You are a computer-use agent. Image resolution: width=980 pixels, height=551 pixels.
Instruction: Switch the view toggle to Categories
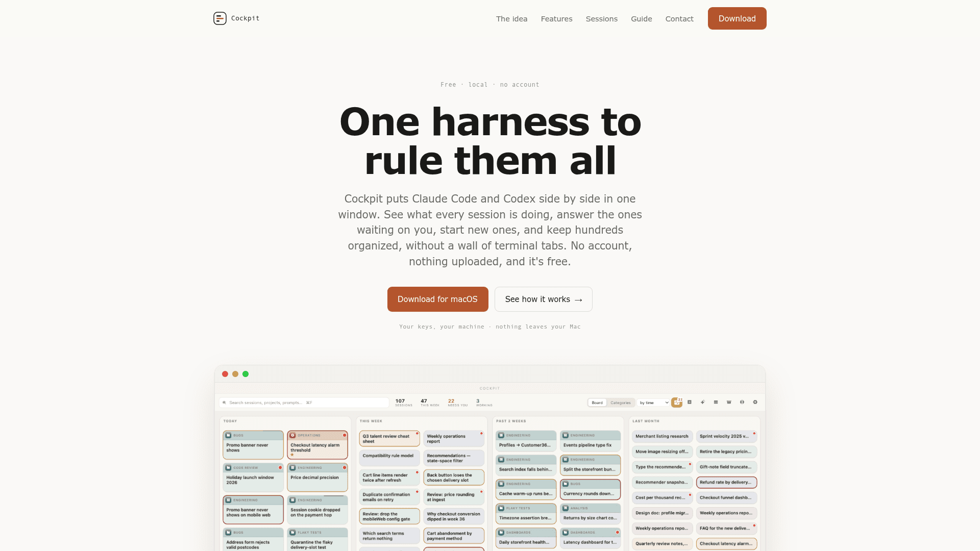pyautogui.click(x=621, y=403)
